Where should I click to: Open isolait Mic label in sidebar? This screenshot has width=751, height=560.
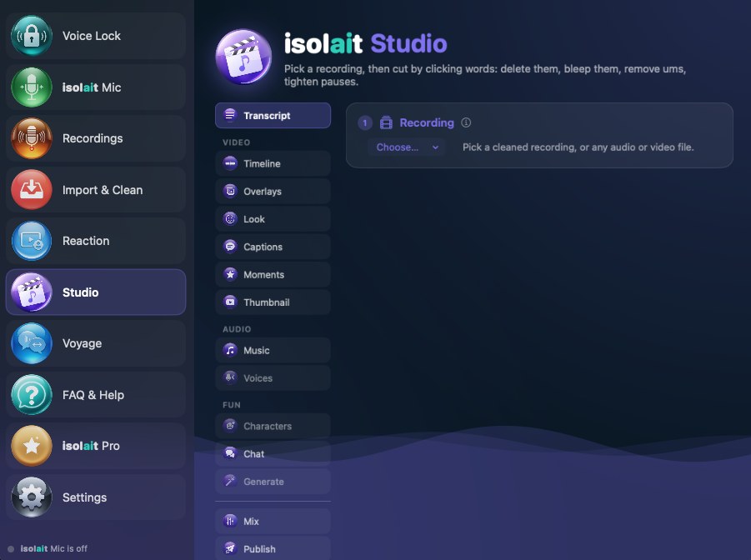pos(92,87)
